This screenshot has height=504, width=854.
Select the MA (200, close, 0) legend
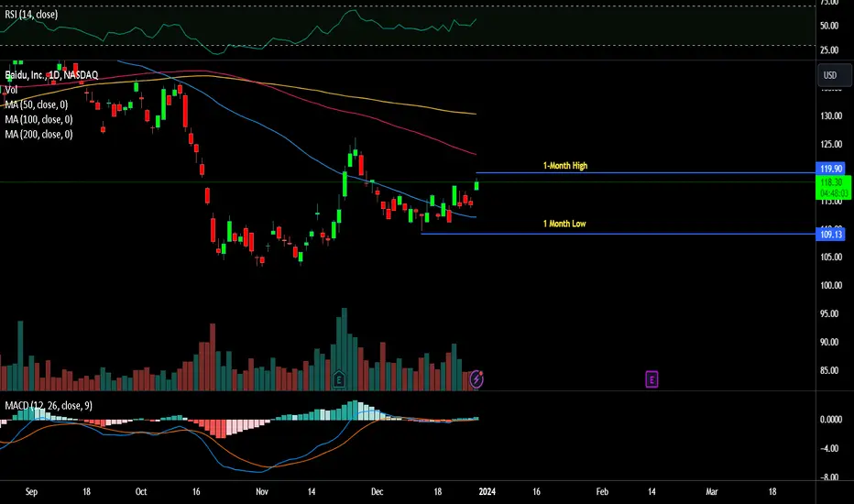click(38, 134)
